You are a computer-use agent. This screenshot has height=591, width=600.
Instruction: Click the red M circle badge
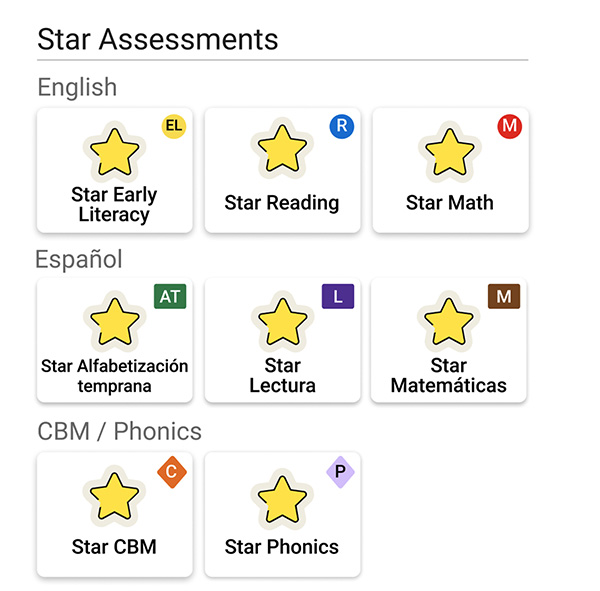510,126
